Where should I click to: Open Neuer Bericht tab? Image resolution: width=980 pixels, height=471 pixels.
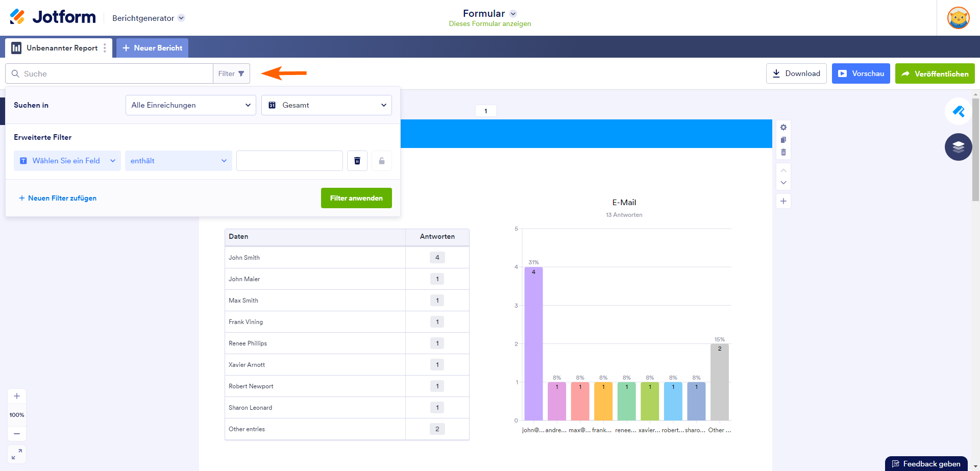point(152,48)
